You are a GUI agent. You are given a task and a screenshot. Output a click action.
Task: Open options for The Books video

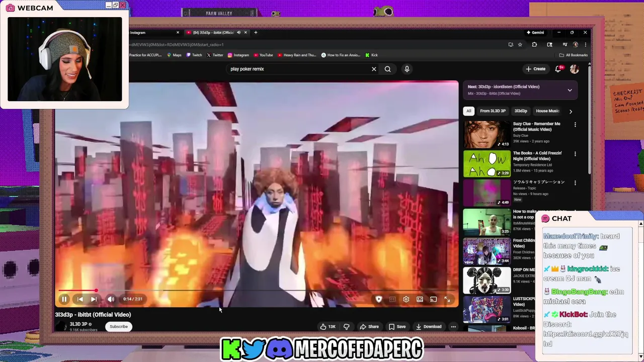pos(575,153)
